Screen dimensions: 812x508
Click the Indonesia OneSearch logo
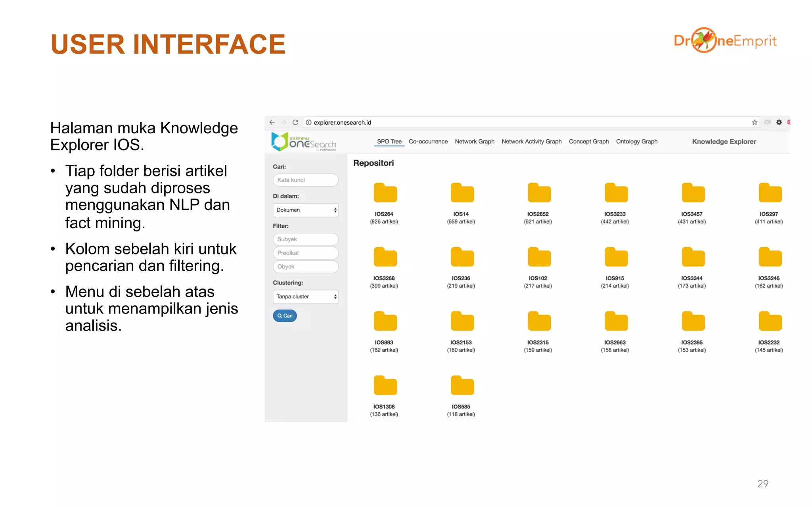click(x=304, y=142)
